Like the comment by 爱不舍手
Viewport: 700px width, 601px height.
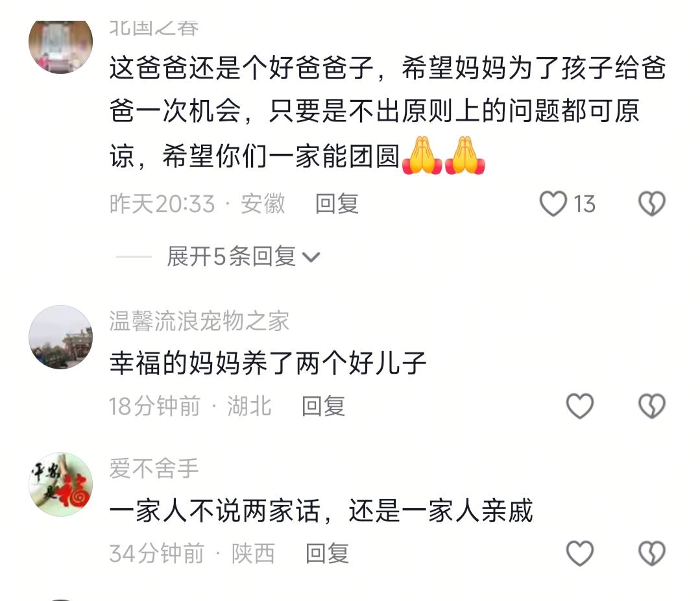pyautogui.click(x=579, y=553)
